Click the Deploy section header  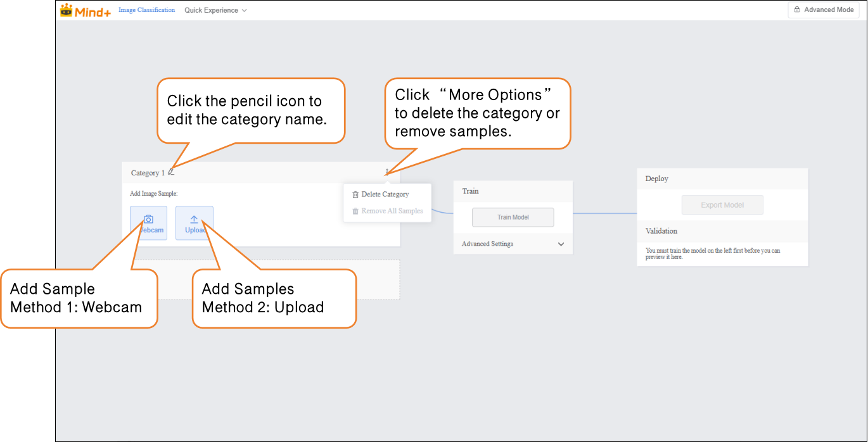[x=657, y=179]
